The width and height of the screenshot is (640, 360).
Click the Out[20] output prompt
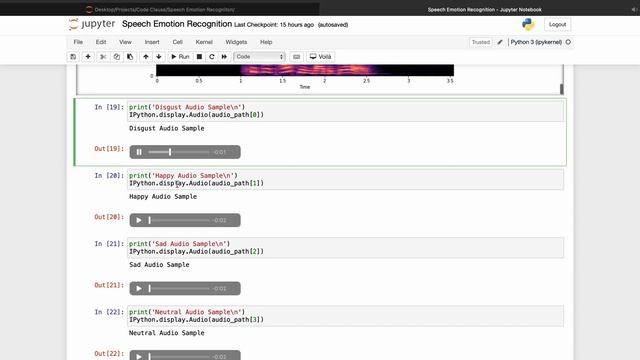click(x=109, y=217)
